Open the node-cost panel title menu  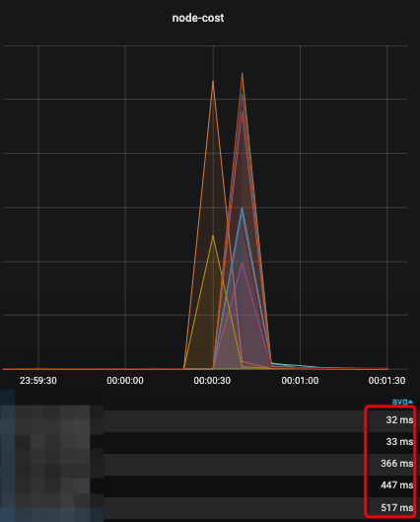[x=198, y=18]
